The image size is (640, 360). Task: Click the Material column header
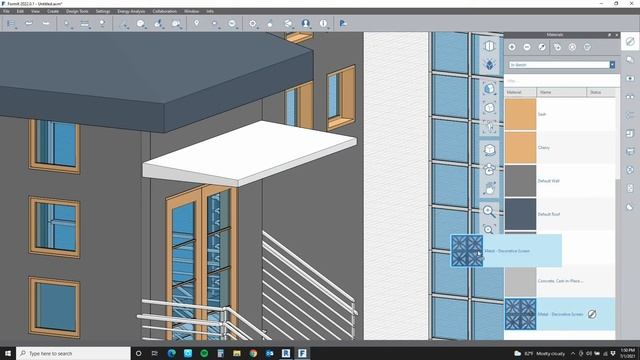(520, 92)
